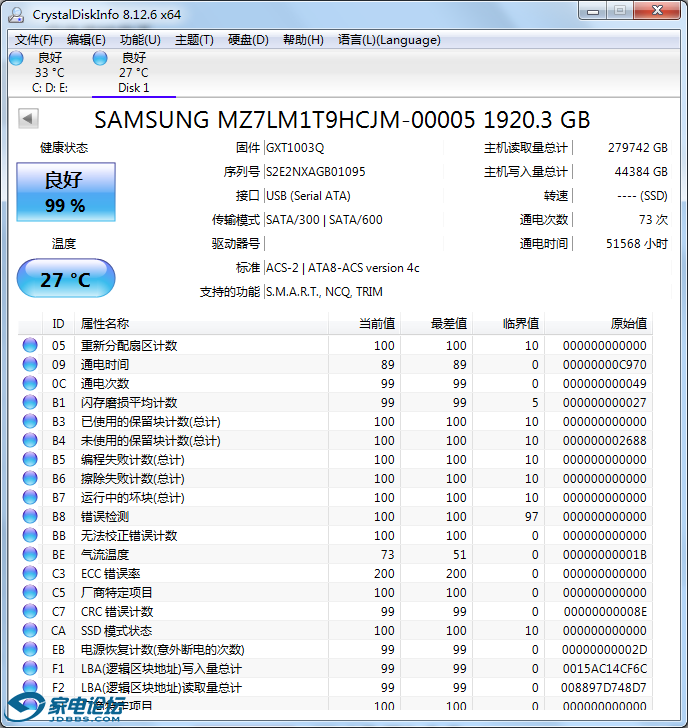Open the 功能(U) menu
Image resolution: width=688 pixels, height=728 pixels.
[140, 40]
